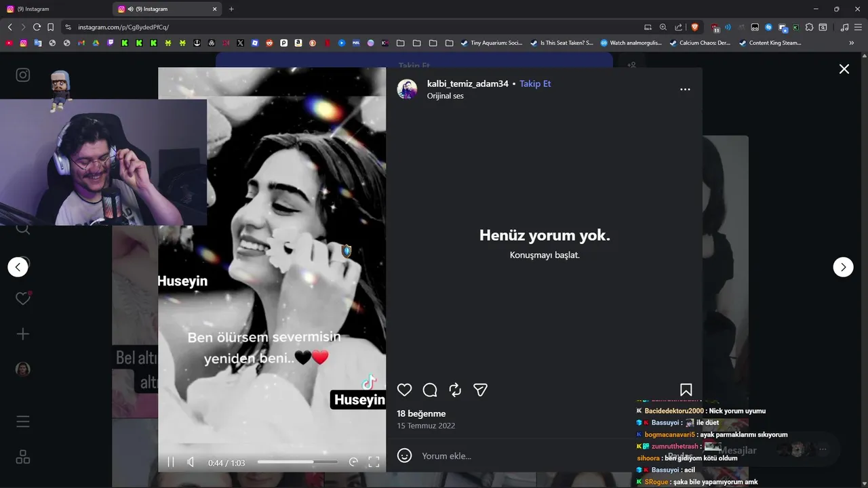
Task: Open the YouTube bookmark
Action: tap(9, 43)
